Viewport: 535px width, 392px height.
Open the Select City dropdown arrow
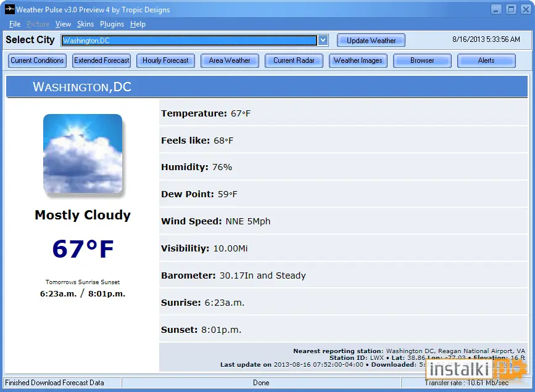(323, 40)
